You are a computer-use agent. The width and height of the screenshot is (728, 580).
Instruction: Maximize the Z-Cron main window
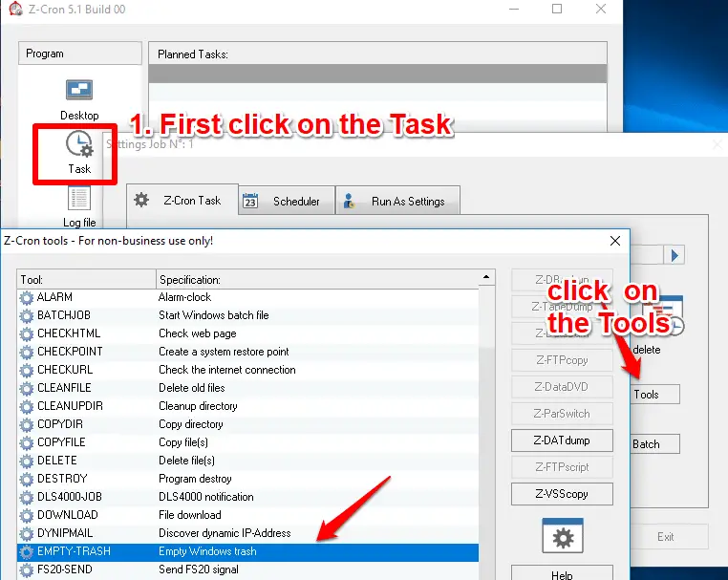557,9
